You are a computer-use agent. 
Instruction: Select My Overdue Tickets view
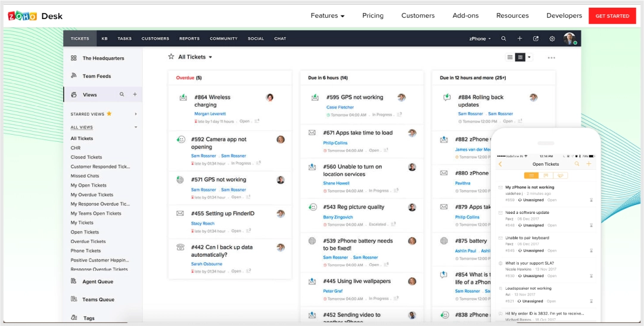coord(92,194)
